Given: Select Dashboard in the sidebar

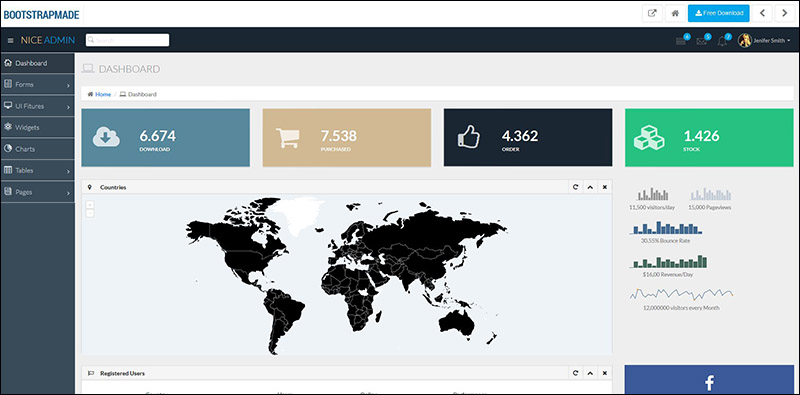Looking at the screenshot, I should point(37,63).
